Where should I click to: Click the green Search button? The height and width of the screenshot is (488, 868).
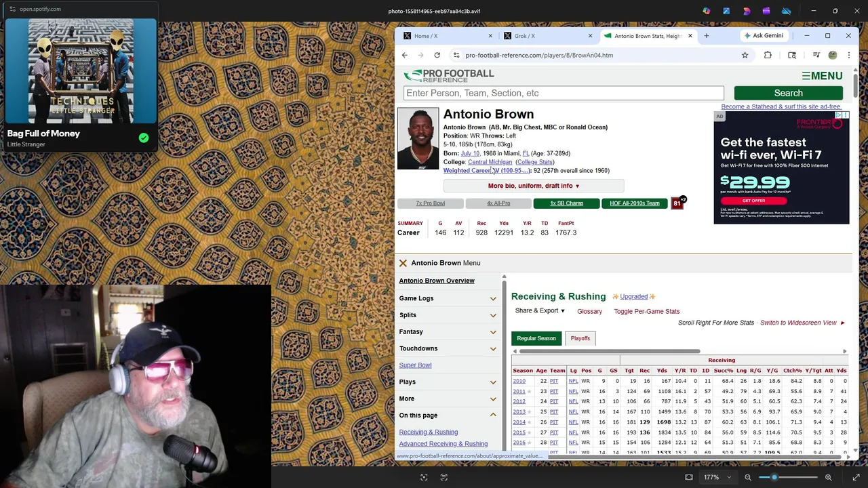788,93
